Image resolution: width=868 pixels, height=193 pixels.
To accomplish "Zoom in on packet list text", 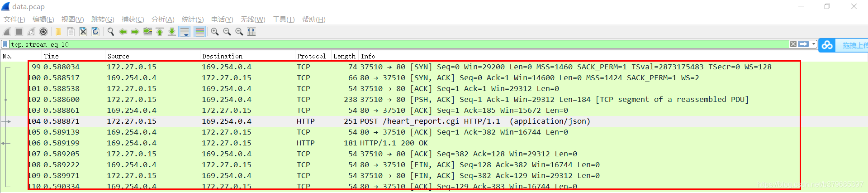I will pos(215,32).
